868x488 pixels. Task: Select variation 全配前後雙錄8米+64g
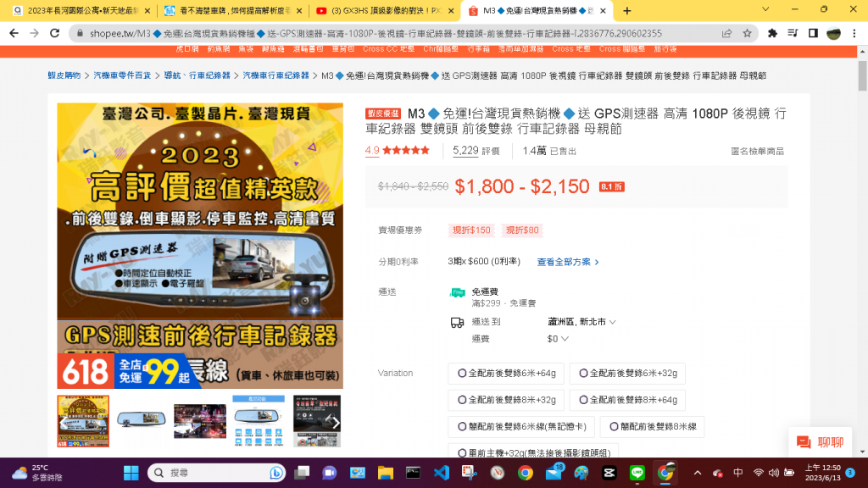pyautogui.click(x=627, y=400)
